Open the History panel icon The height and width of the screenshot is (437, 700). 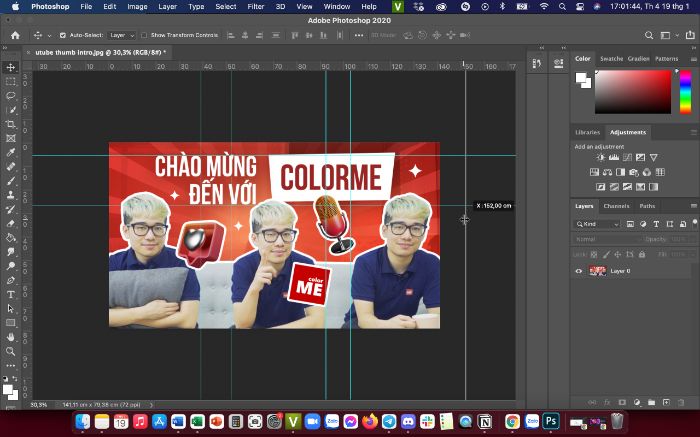(537, 63)
